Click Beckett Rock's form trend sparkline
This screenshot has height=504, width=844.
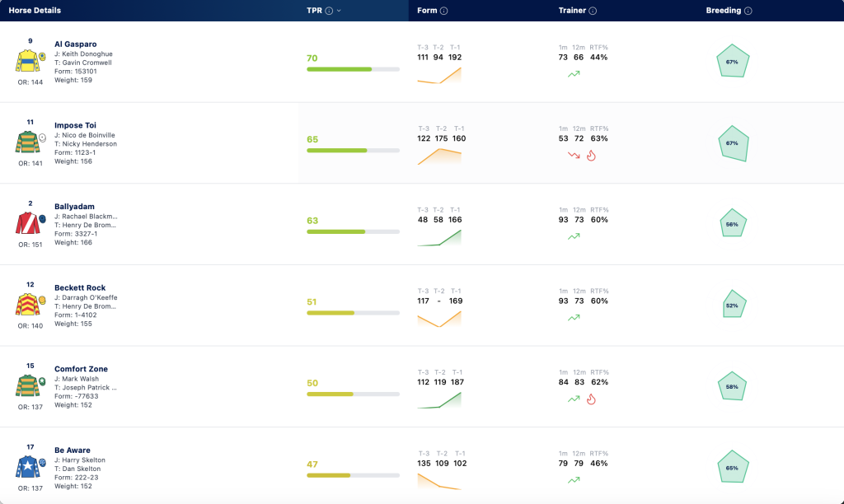[x=439, y=319]
